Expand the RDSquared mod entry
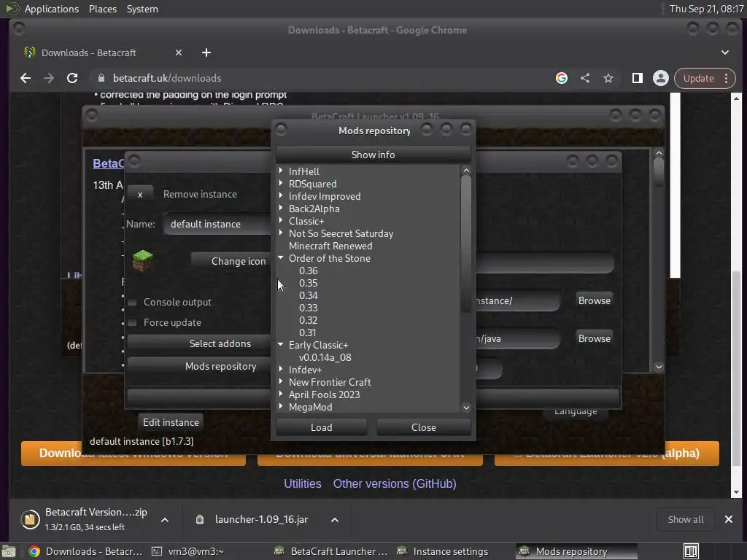This screenshot has height=560, width=747. 281,183
